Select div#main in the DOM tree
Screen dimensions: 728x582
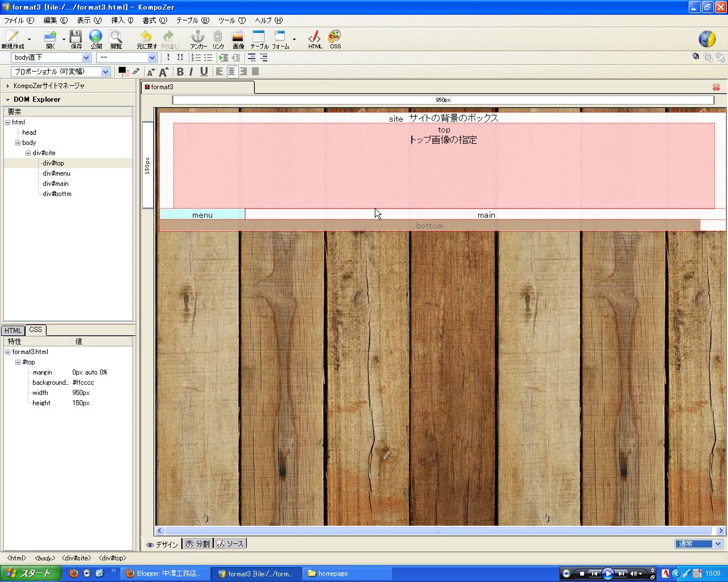56,184
